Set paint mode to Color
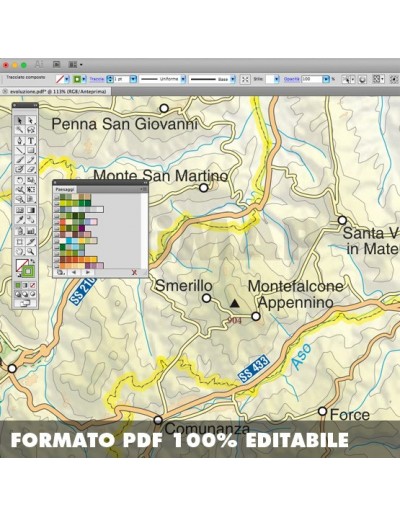The height and width of the screenshot is (517, 400). pos(18,285)
